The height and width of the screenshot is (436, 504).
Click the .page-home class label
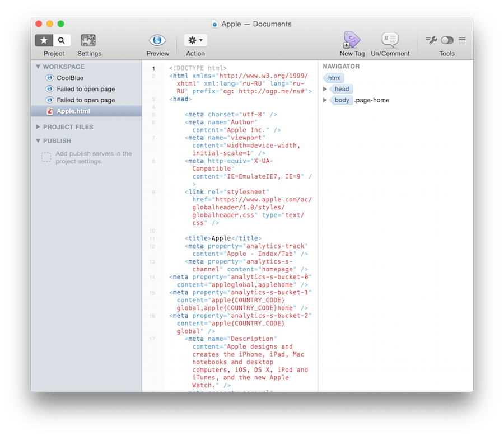372,100
